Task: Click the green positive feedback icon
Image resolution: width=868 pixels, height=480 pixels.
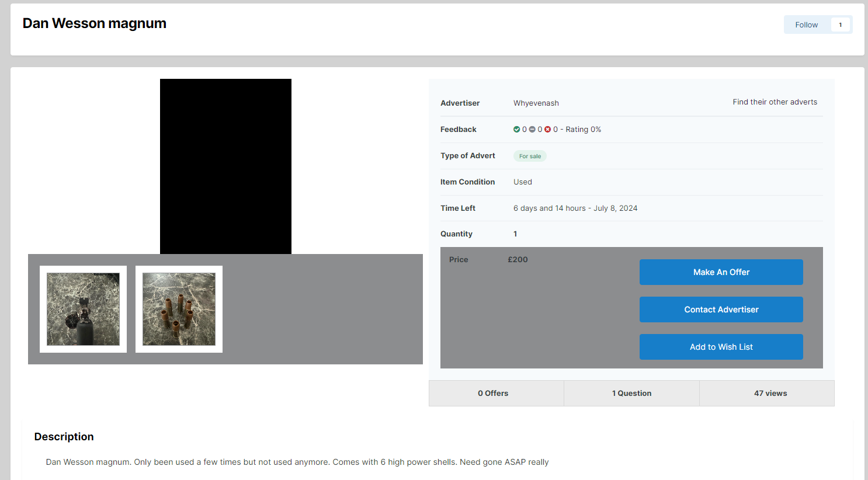Action: coord(516,130)
